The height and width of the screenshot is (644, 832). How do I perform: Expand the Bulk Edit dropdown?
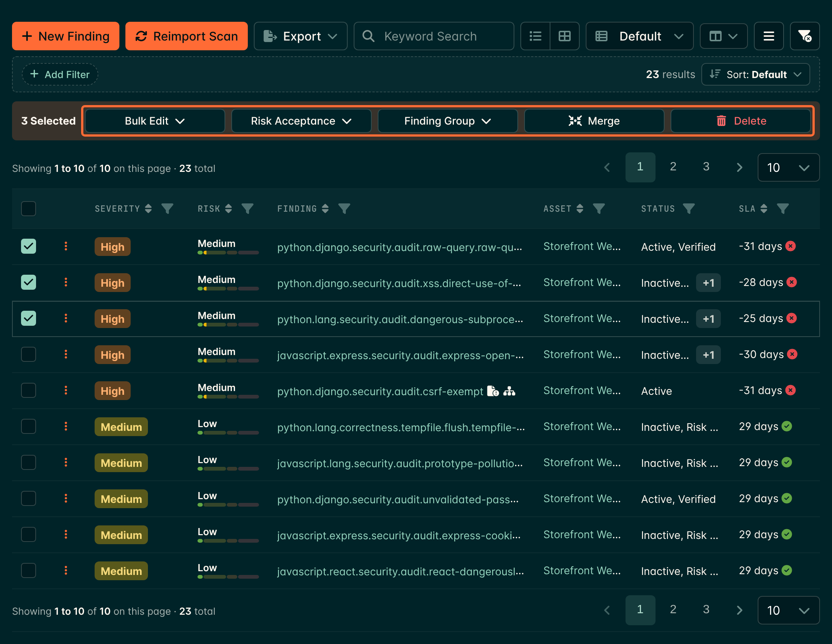[155, 121]
